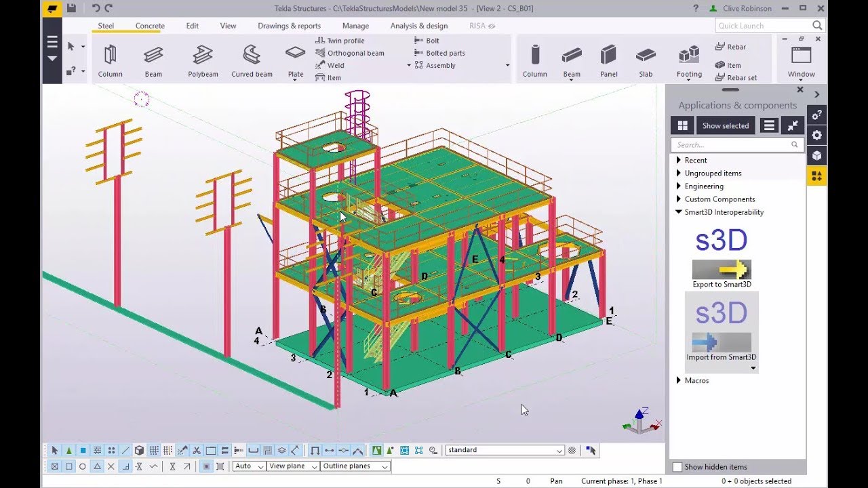This screenshot has width=868, height=488.
Task: Choose the concrete Footing tool
Action: point(689,61)
